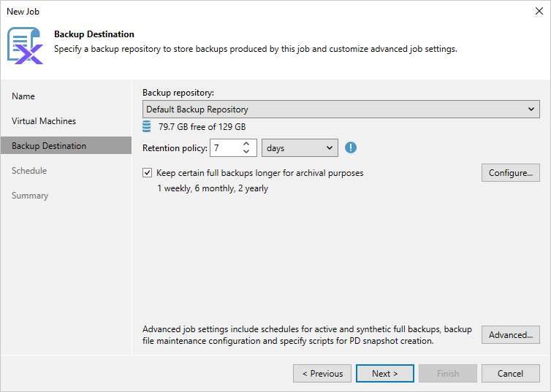Open Advanced... job settings
The width and height of the screenshot is (551, 392).
tap(510, 335)
